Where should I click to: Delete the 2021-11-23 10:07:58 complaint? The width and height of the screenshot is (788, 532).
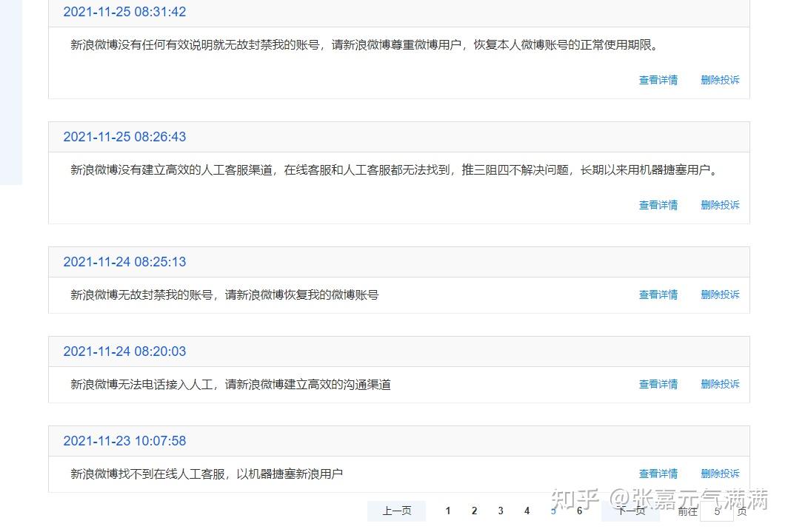720,474
